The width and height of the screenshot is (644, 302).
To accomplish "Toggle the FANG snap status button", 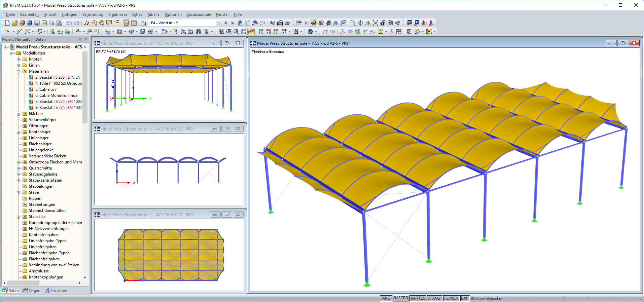I will (x=385, y=298).
